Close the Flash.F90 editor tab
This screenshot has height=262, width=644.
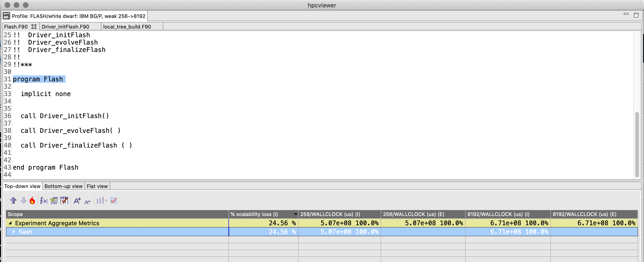[34, 27]
